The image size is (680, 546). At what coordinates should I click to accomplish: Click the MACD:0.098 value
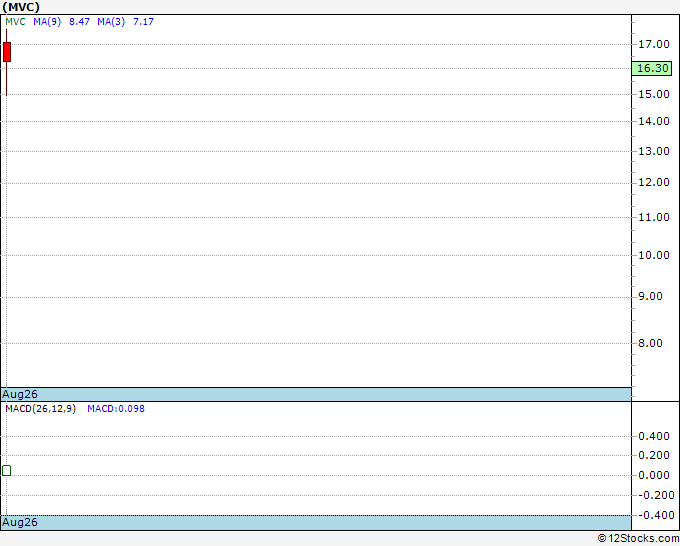116,409
